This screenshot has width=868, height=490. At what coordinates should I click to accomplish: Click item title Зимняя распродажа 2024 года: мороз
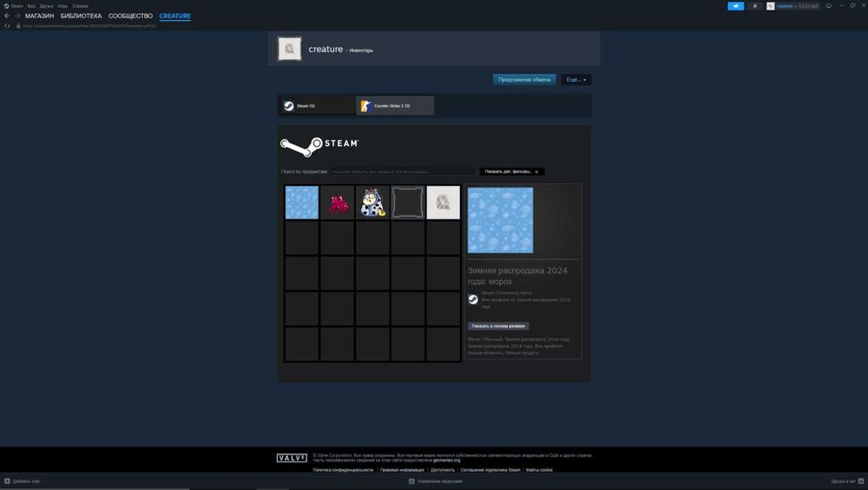[517, 275]
